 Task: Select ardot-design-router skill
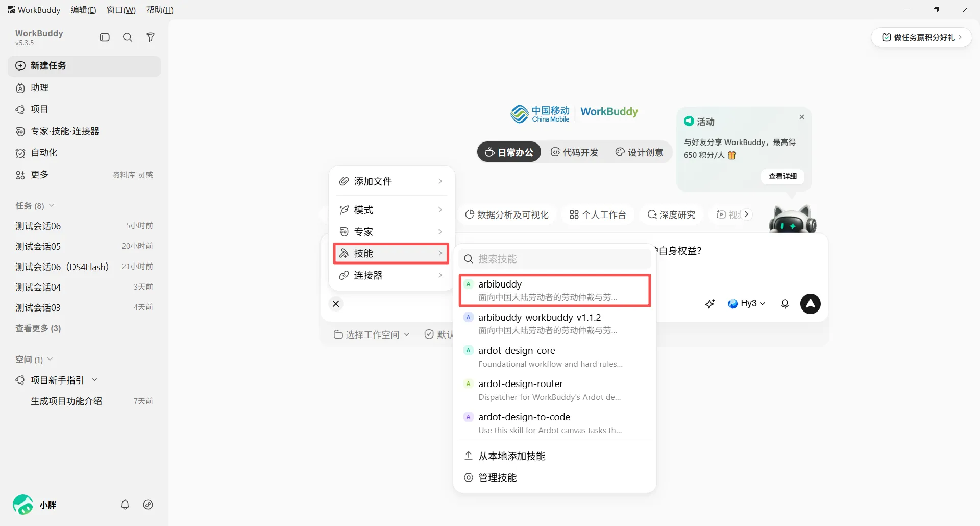[555, 390]
